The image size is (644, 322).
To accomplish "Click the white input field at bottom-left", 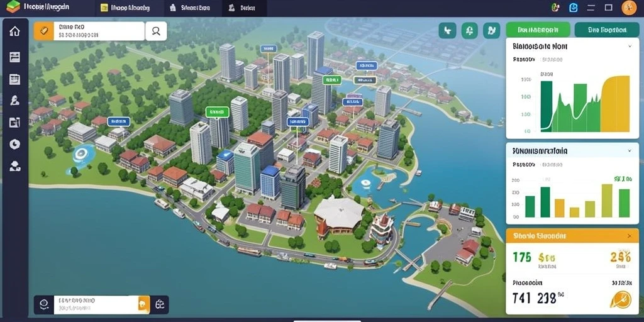I will click(96, 305).
